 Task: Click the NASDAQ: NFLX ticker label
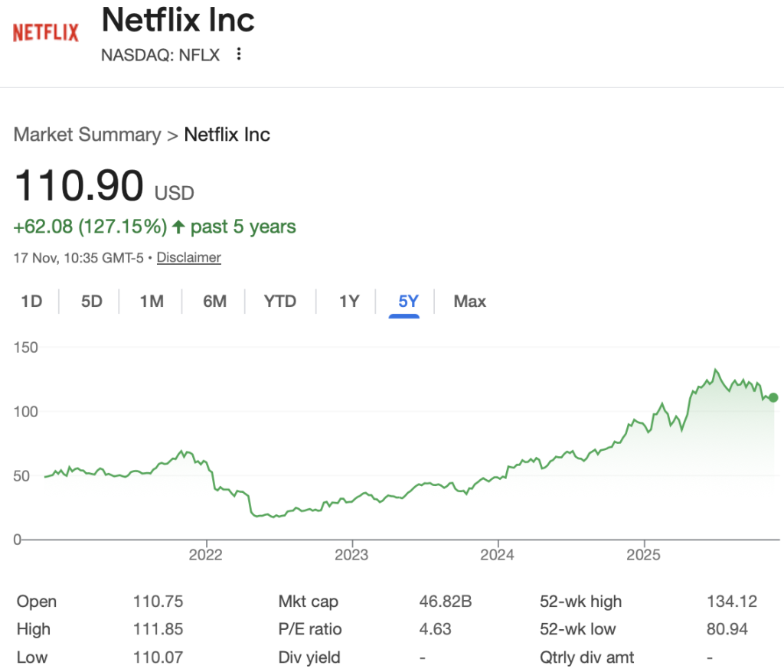pos(160,54)
